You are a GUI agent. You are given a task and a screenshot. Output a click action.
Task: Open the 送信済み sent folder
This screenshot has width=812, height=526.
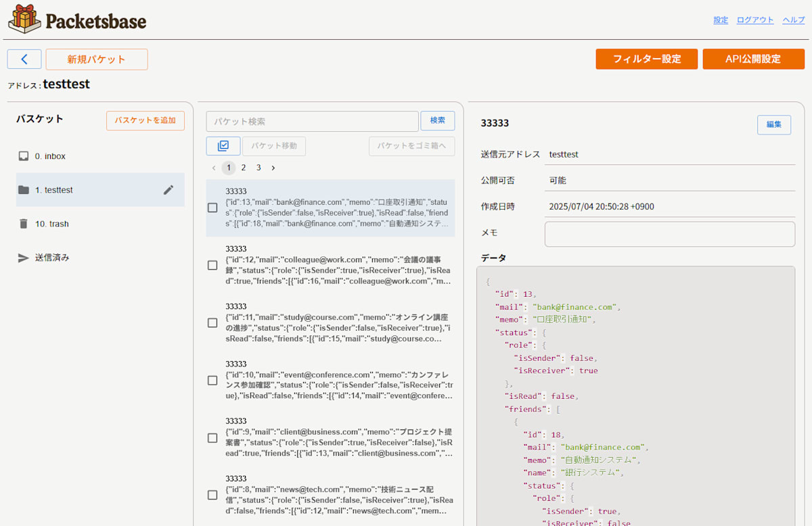click(100, 258)
